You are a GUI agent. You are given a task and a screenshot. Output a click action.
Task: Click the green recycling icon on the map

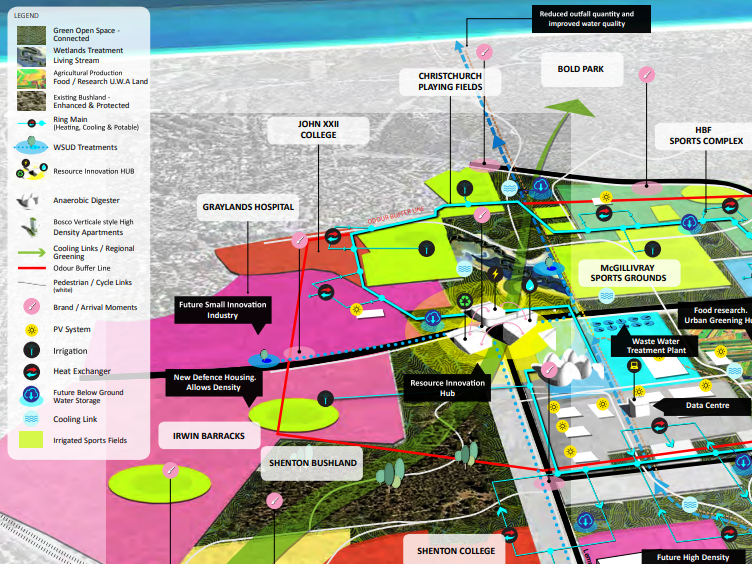point(465,301)
